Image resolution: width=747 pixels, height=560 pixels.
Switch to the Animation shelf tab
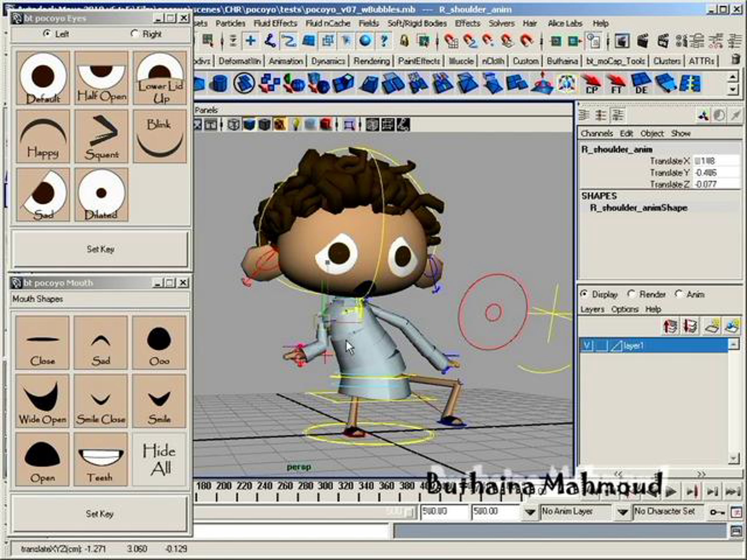tap(286, 61)
